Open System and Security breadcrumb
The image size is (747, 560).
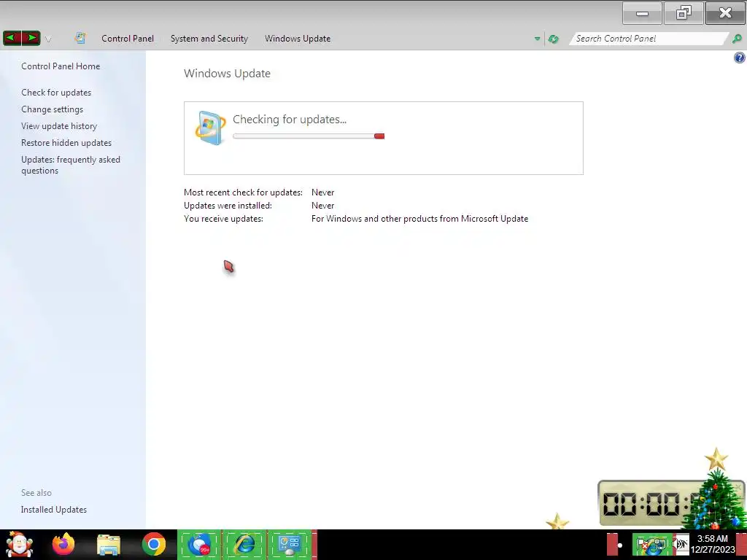(209, 39)
